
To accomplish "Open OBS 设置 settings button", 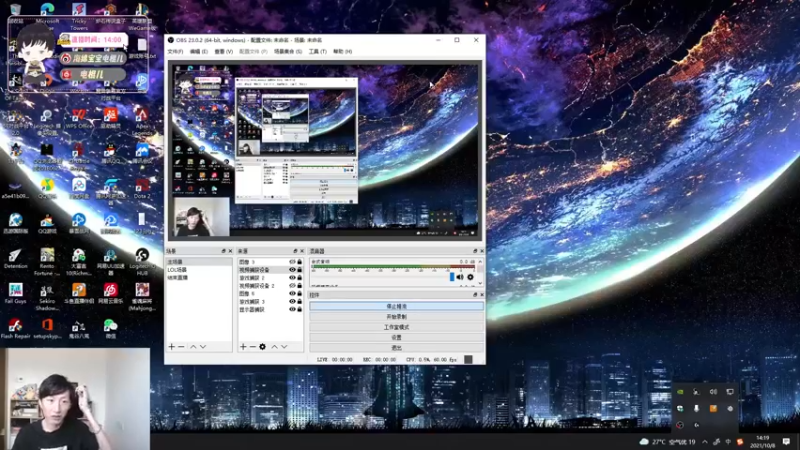I will pos(396,337).
